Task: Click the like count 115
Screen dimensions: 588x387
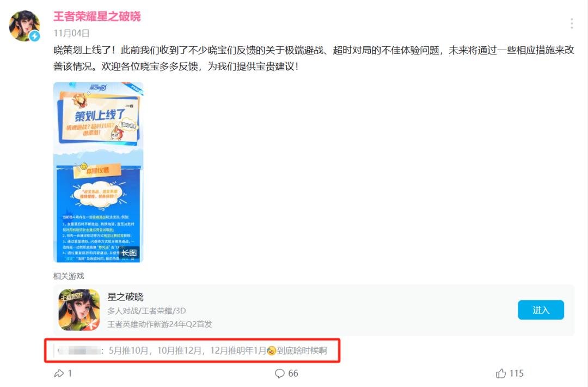Action: click(x=516, y=373)
